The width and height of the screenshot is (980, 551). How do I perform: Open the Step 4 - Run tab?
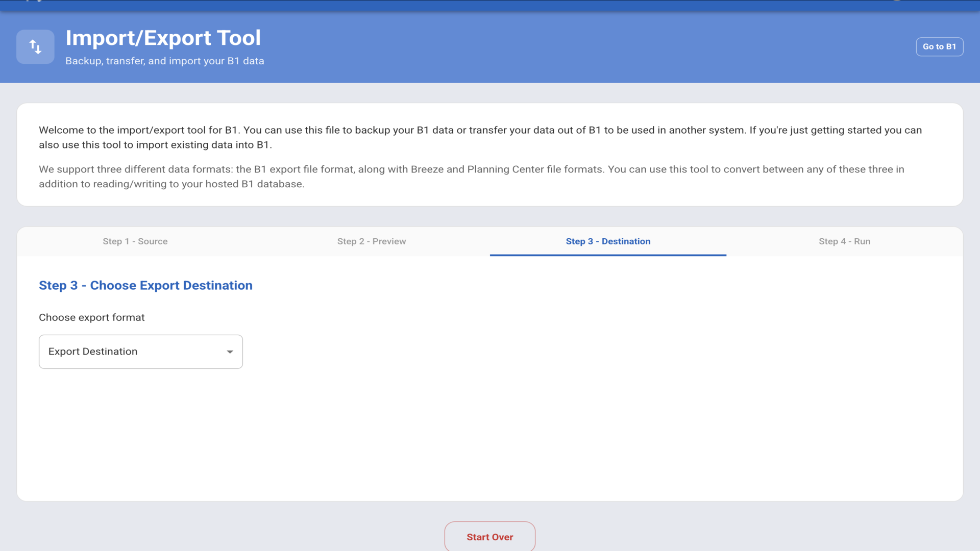(844, 241)
